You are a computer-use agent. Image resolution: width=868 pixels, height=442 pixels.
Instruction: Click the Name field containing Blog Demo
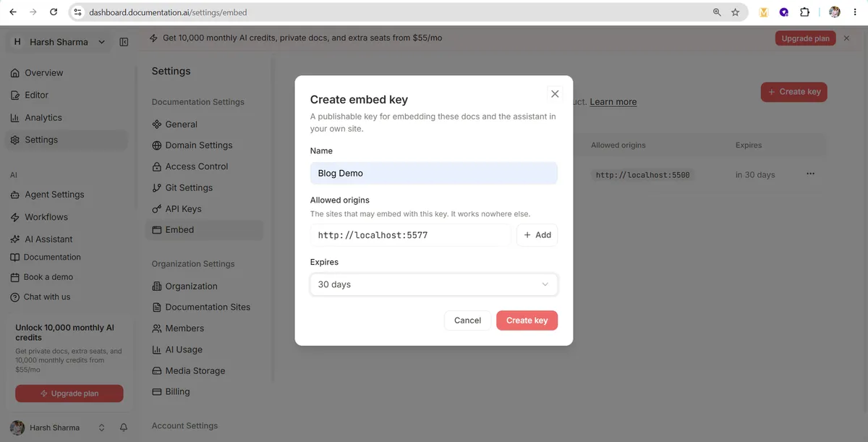434,173
